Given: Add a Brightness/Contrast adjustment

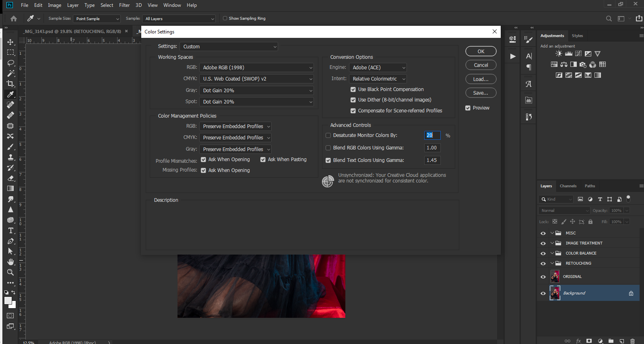Looking at the screenshot, I should pos(559,54).
